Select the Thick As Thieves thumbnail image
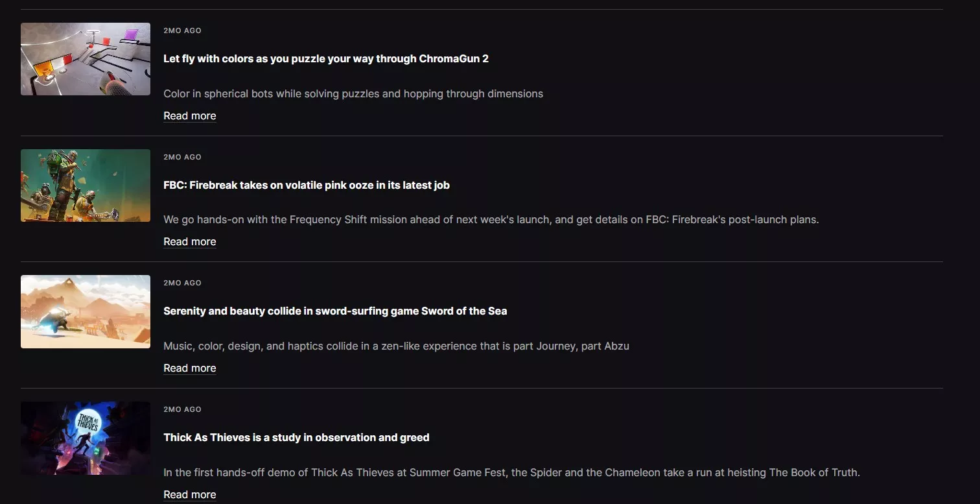 [86, 438]
